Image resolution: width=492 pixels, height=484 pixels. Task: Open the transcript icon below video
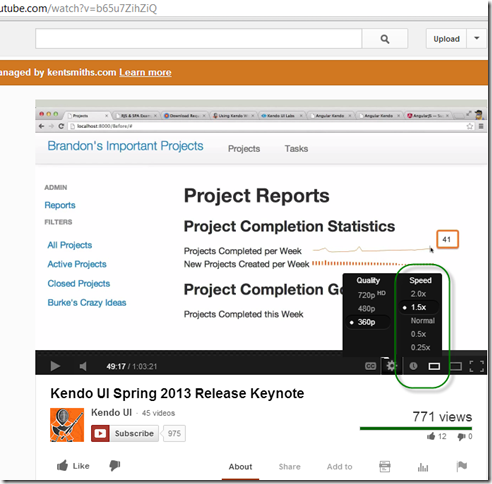pyautogui.click(x=385, y=466)
